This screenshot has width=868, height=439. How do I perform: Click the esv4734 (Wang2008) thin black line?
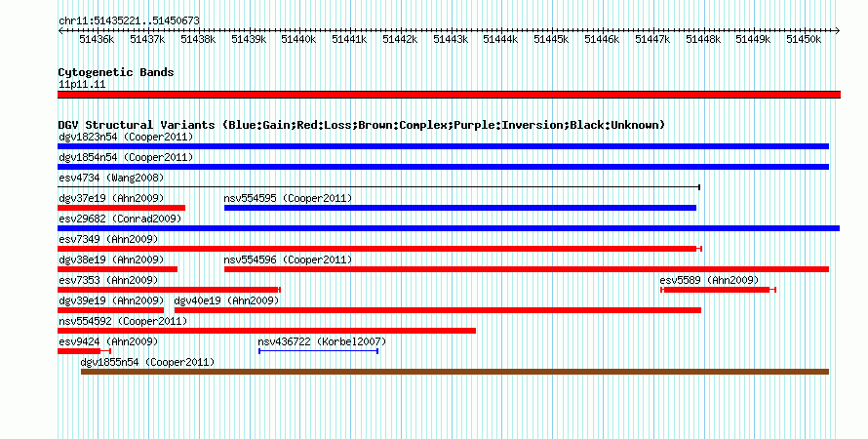pyautogui.click(x=378, y=187)
